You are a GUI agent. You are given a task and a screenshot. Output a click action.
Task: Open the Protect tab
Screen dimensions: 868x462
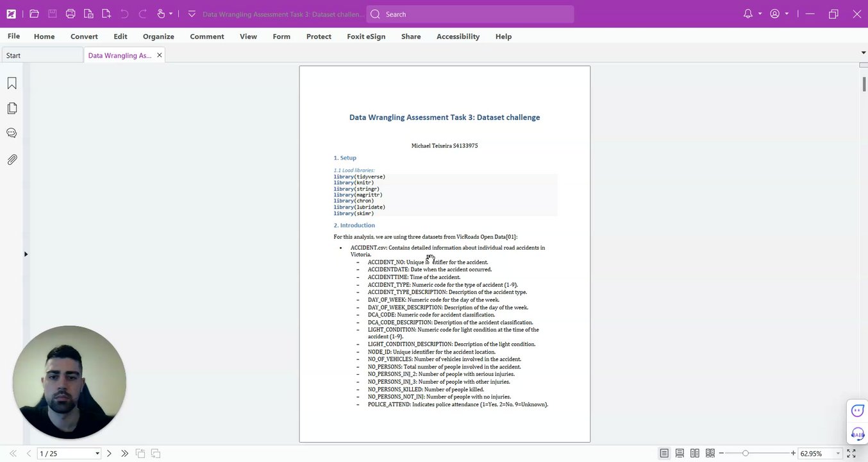[319, 37]
